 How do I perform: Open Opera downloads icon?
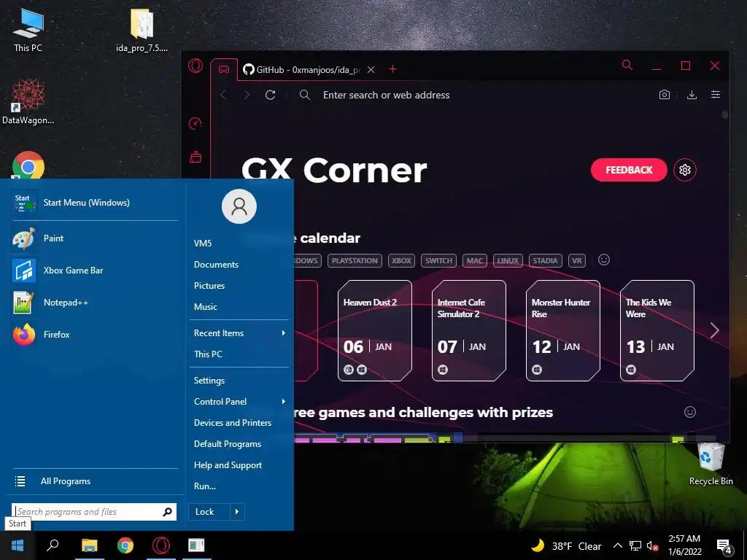coord(692,95)
